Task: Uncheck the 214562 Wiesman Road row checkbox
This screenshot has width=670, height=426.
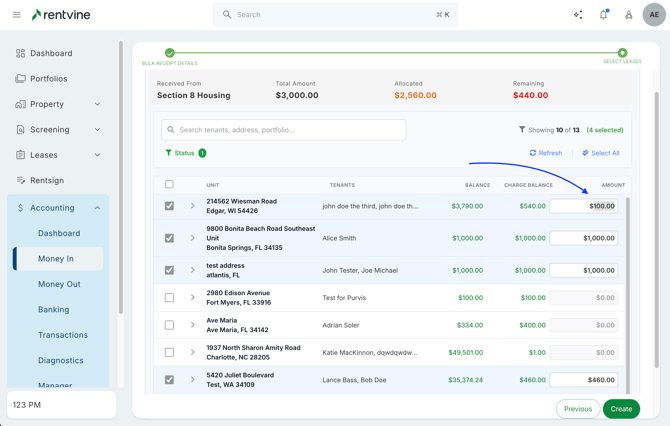Action: 169,206
